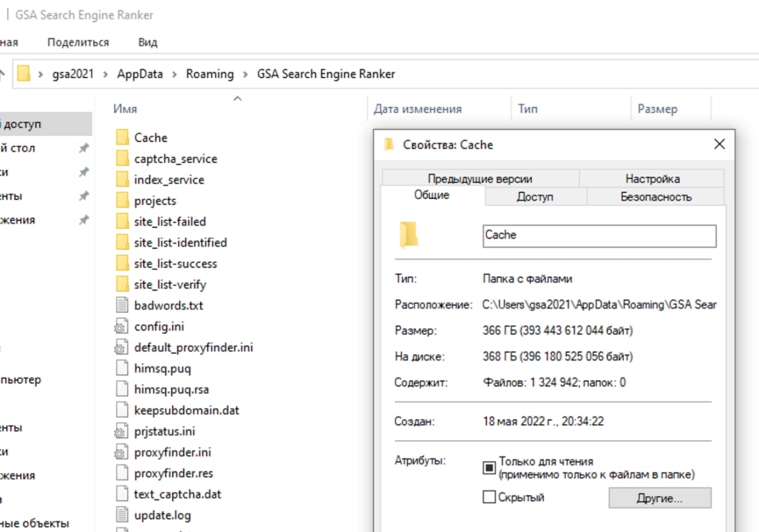Close the Cache properties dialog

719,145
